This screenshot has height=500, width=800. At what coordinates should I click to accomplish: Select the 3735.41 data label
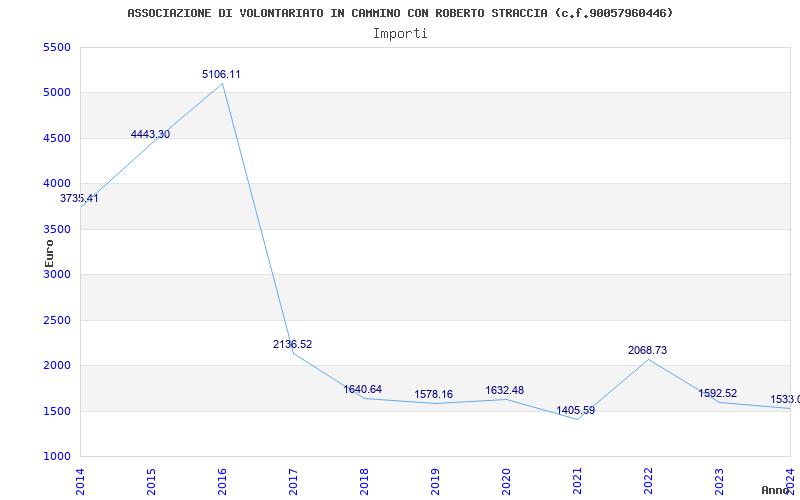coord(79,198)
